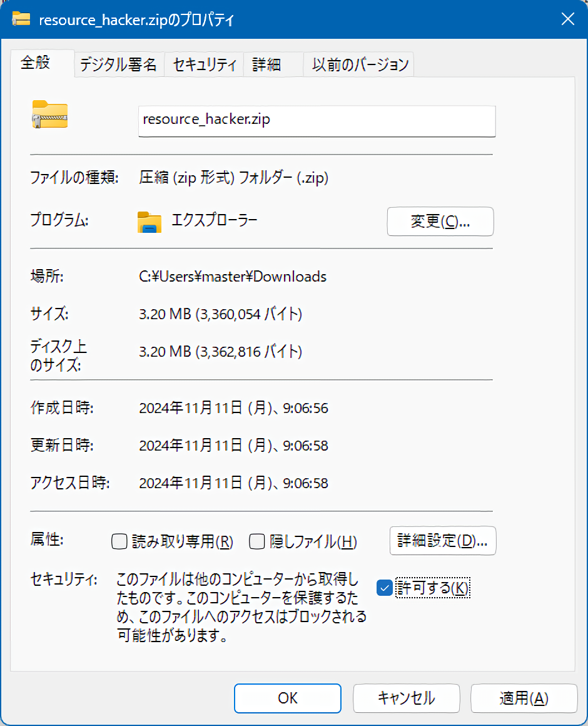Show the 以前のバージョン tab
This screenshot has height=726, width=588.
tap(360, 64)
